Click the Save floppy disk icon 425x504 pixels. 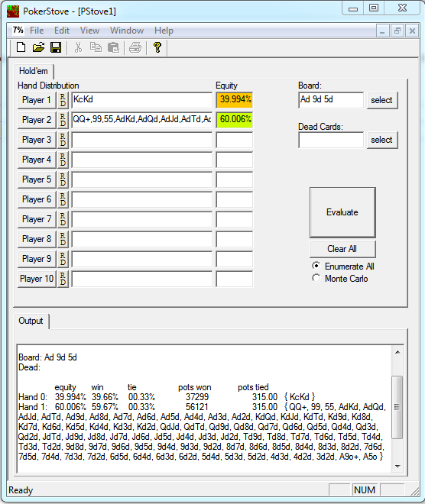pyautogui.click(x=56, y=47)
